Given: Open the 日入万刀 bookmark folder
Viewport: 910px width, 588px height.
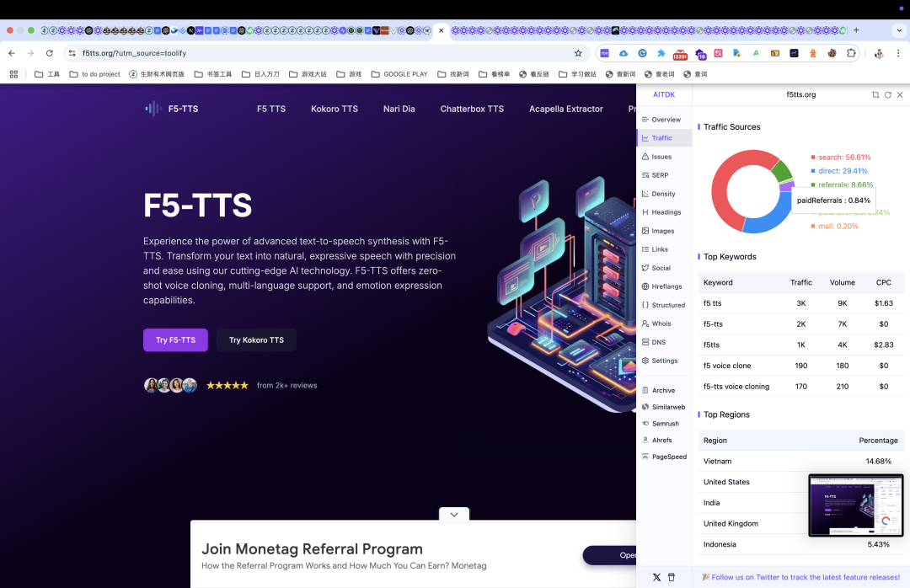Looking at the screenshot, I should [x=260, y=74].
